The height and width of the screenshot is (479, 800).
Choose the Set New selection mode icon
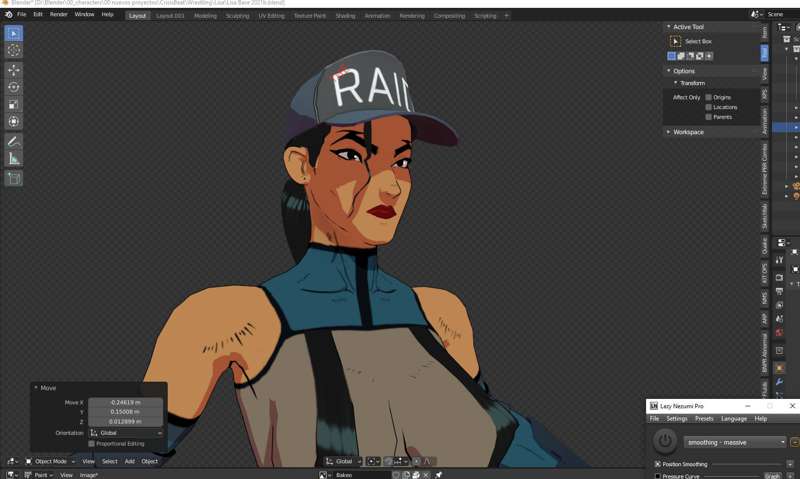click(671, 56)
